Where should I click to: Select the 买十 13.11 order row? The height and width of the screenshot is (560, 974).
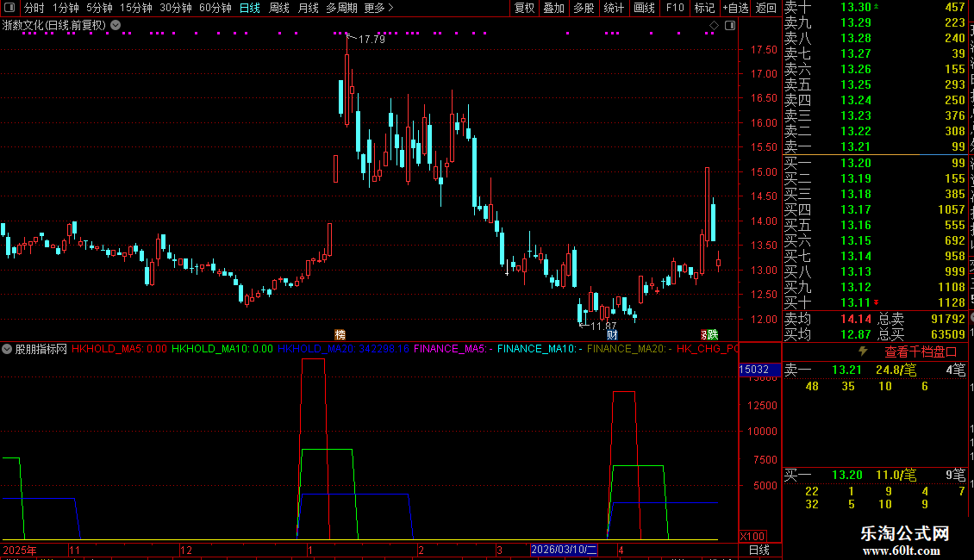click(x=875, y=303)
